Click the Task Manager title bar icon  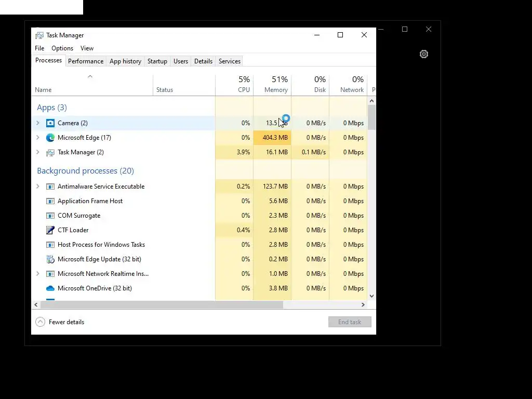[39, 35]
